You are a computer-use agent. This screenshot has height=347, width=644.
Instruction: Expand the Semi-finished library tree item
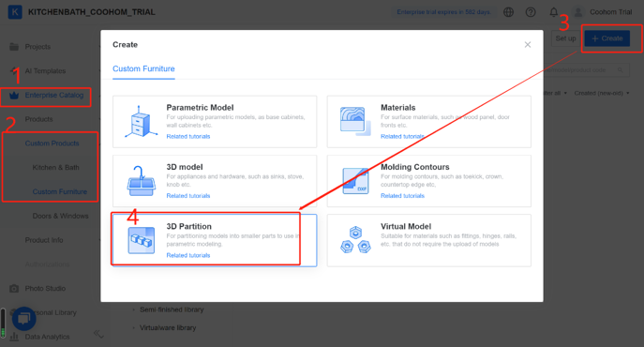point(172,309)
